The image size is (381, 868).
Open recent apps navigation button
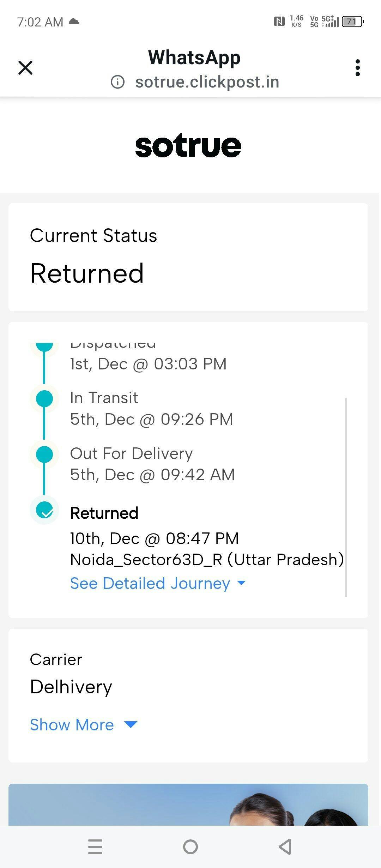click(x=95, y=847)
